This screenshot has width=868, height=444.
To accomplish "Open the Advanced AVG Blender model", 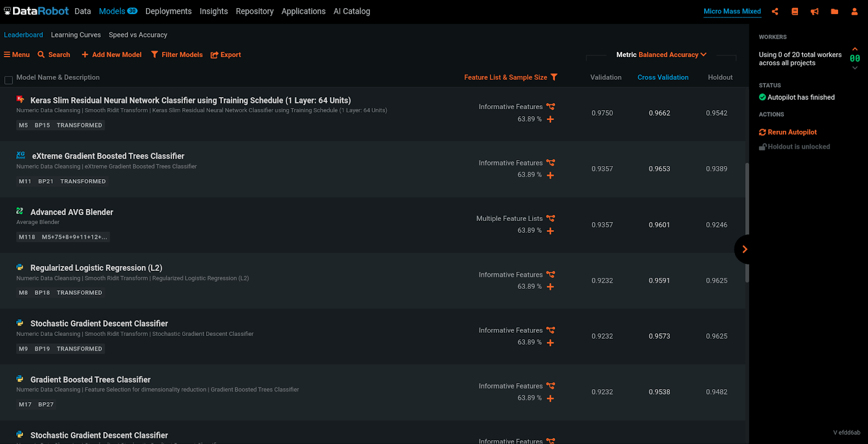I will pyautogui.click(x=72, y=212).
